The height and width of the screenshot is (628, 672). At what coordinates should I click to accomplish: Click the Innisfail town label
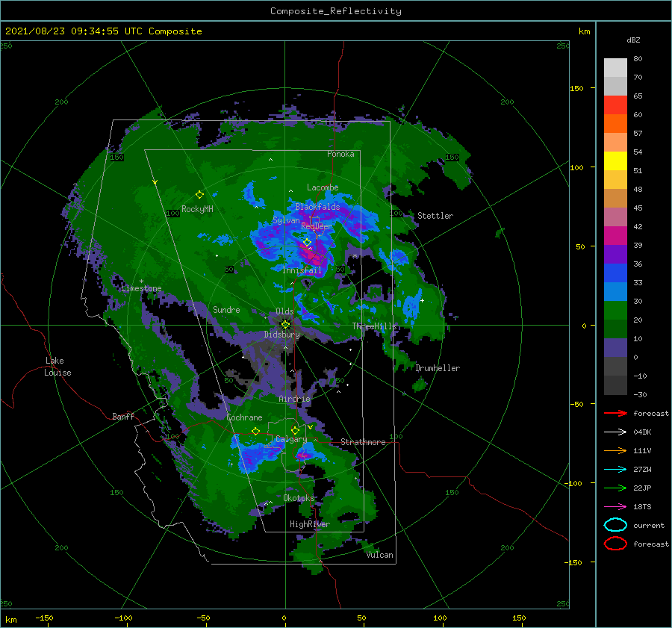click(302, 270)
